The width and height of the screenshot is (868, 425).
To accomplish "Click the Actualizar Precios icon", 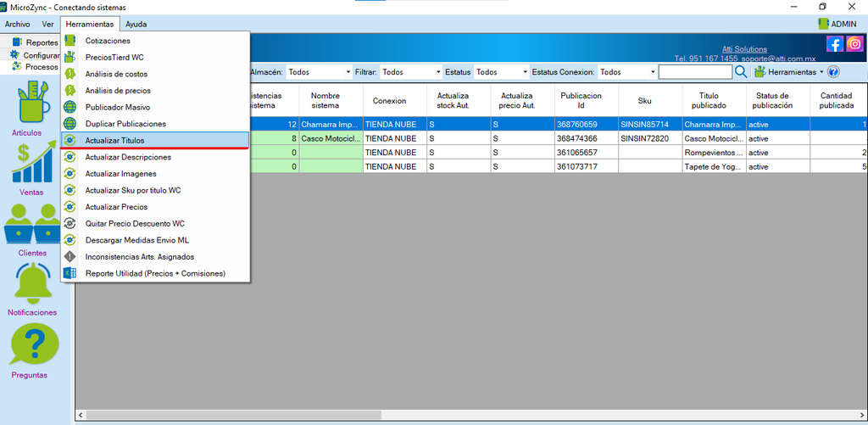I will [70, 207].
